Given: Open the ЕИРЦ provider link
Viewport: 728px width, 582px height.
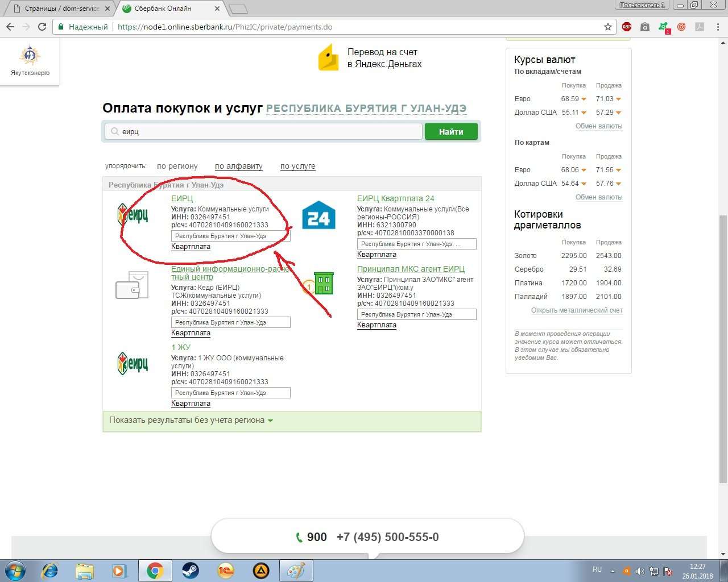Looking at the screenshot, I should click(182, 198).
